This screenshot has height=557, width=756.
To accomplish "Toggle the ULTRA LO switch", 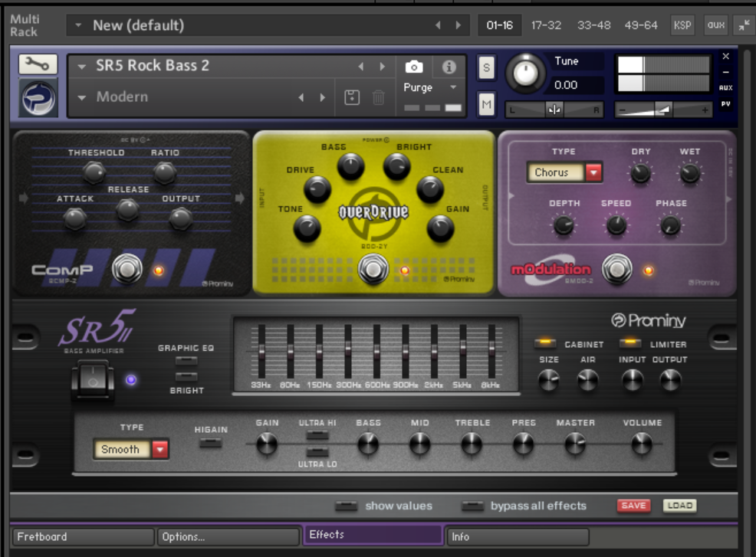I will 317,452.
